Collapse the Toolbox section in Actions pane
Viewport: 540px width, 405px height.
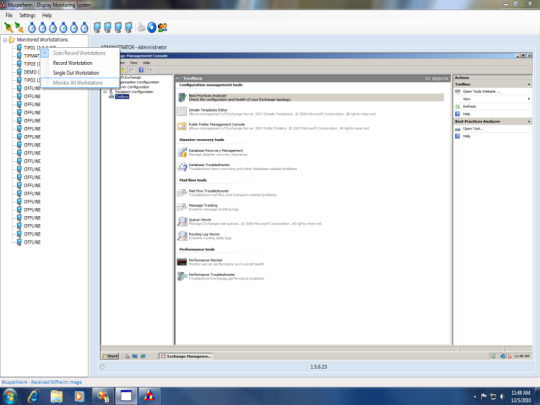[529, 84]
